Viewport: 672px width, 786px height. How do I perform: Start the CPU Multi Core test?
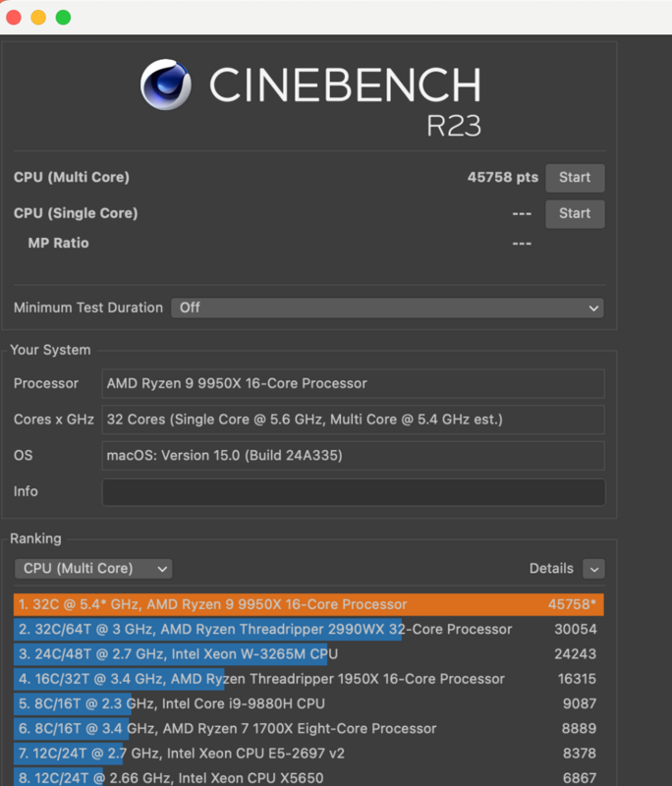tap(575, 178)
